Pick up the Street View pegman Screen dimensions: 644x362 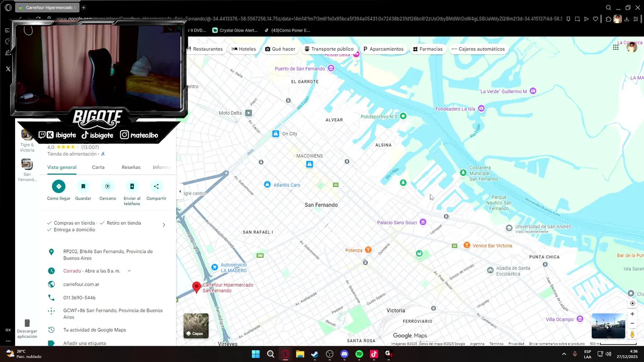[632, 334]
